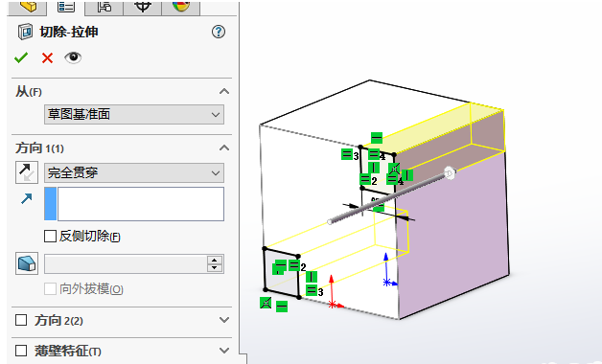Screen dimensions: 602x364
Task: Enable the 反侧切除 checkbox
Action: tap(50, 236)
